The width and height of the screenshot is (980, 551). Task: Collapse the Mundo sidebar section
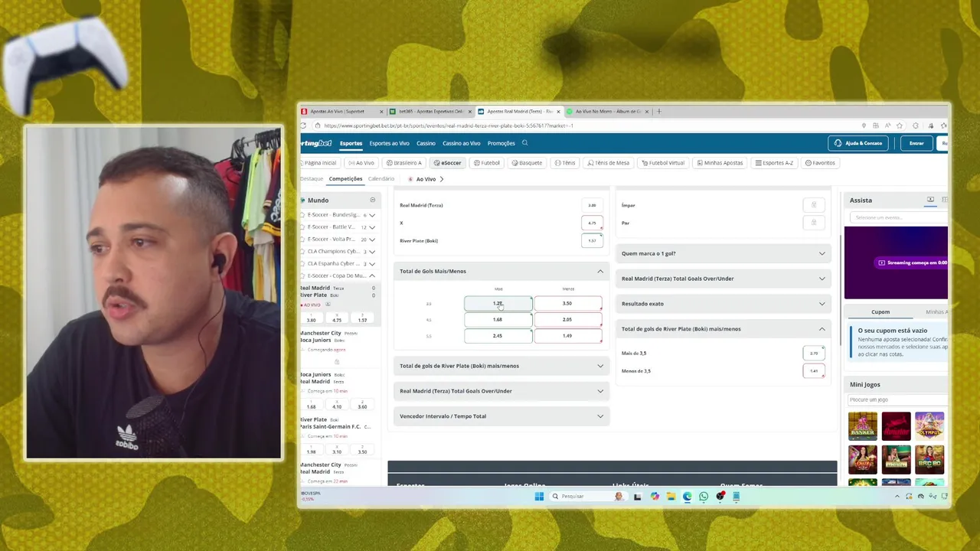coord(373,201)
